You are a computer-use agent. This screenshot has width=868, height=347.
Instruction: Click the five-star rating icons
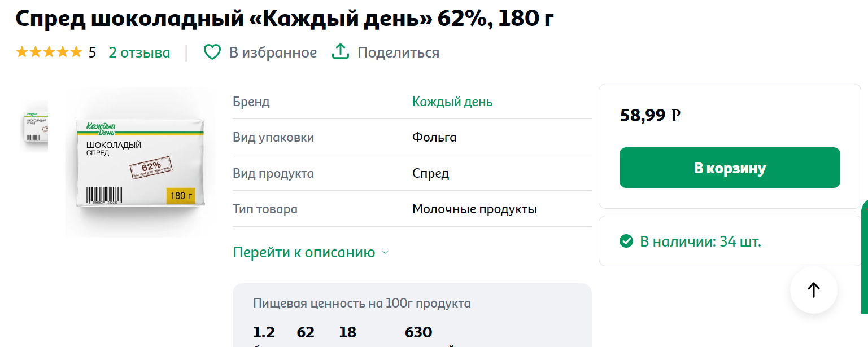pos(49,52)
